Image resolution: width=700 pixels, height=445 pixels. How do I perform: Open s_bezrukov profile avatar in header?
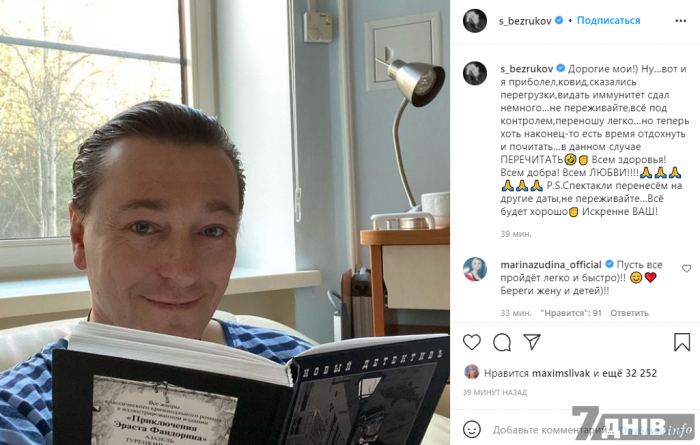475,21
